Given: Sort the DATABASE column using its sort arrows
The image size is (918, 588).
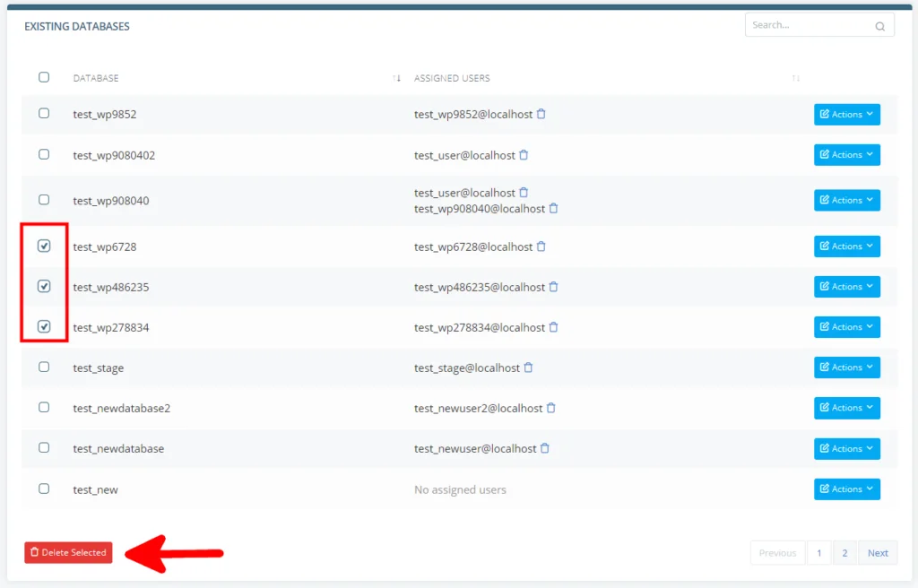Looking at the screenshot, I should tap(397, 78).
